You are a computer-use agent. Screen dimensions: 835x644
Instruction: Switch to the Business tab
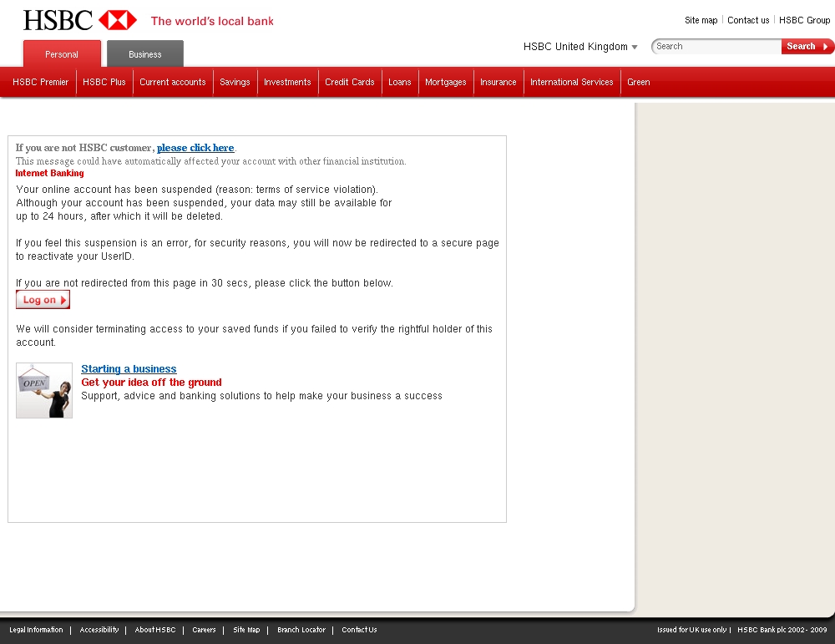click(x=144, y=53)
